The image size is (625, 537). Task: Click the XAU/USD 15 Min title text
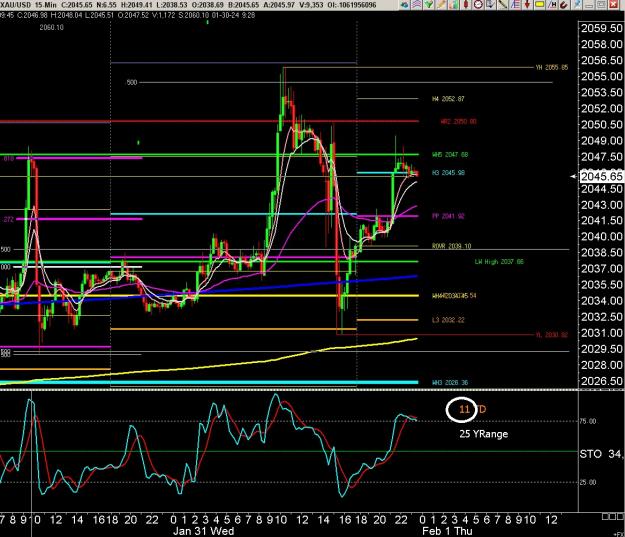pos(28,5)
